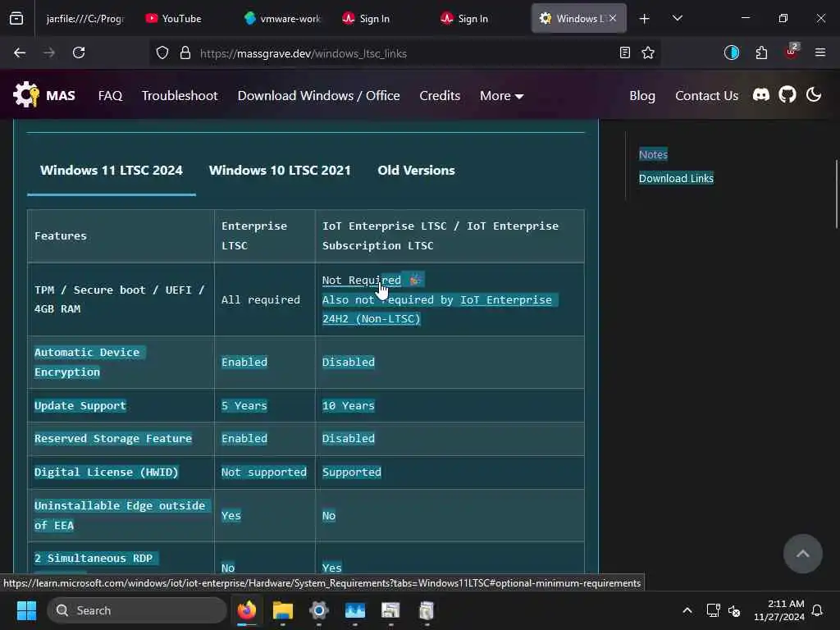840x630 pixels.
Task: Go to Download Windows / Office
Action: [319, 95]
